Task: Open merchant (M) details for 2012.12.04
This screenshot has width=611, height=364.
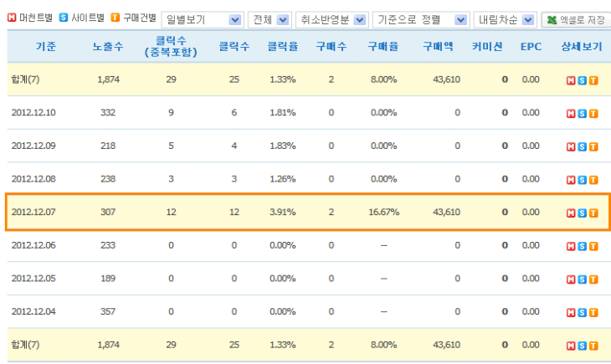Action: [572, 312]
